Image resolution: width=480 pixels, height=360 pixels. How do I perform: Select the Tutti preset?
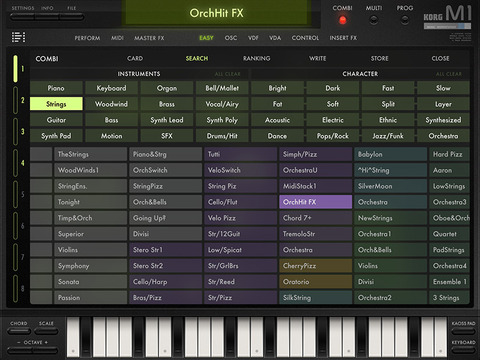coord(241,154)
